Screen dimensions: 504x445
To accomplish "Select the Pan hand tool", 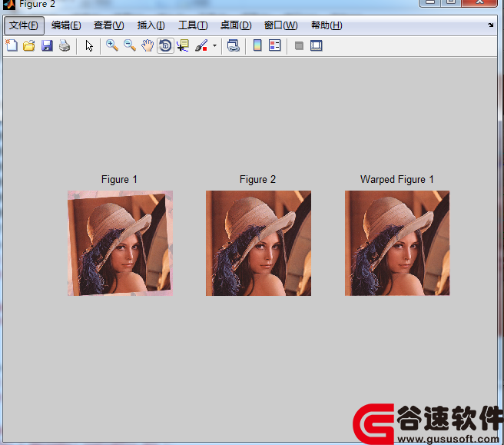I will click(x=148, y=45).
